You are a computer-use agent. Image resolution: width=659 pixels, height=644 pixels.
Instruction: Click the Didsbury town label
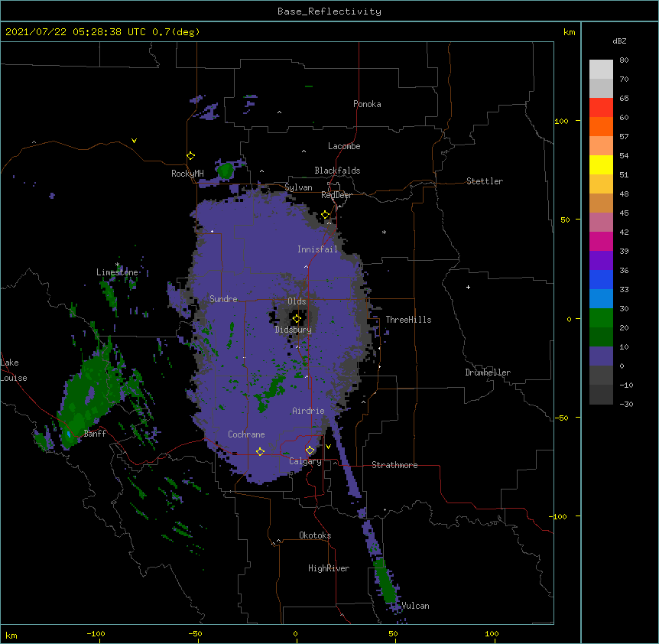(294, 330)
